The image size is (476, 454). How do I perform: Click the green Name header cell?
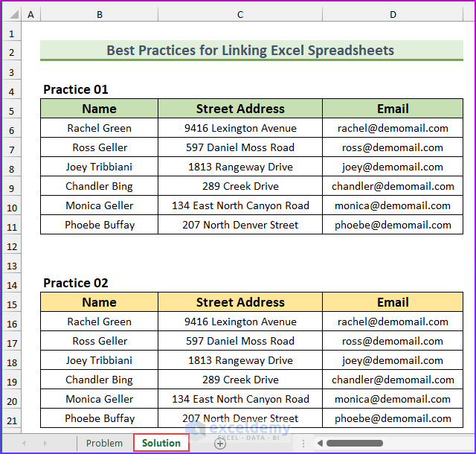click(99, 109)
